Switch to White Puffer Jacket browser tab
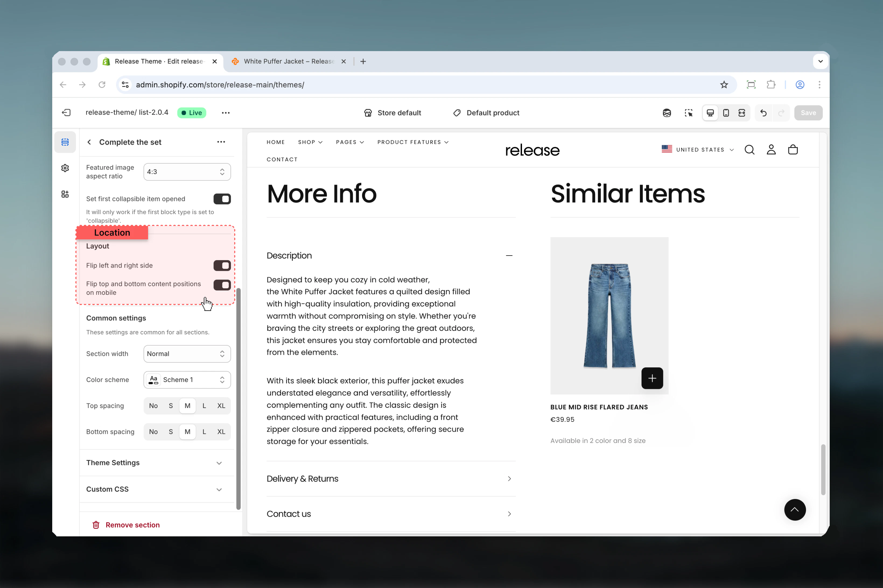The height and width of the screenshot is (588, 883). coord(289,62)
